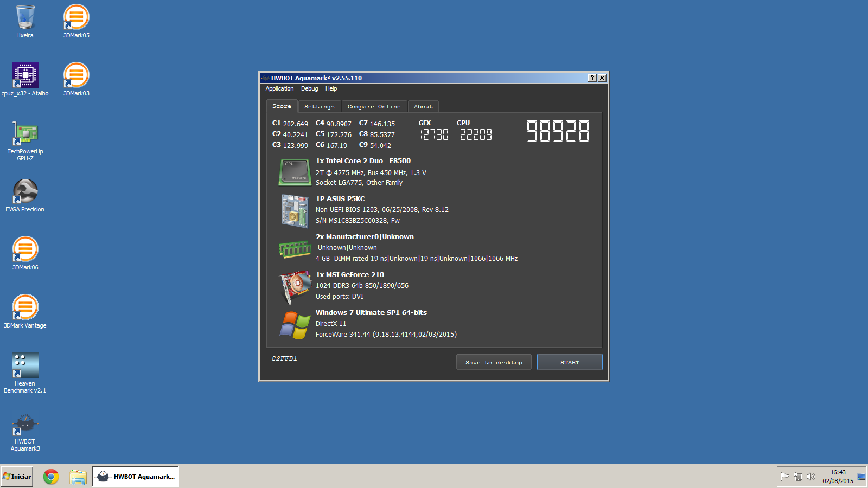The height and width of the screenshot is (488, 868).
Task: Close the HWBOT Aquamark window
Action: coord(602,78)
